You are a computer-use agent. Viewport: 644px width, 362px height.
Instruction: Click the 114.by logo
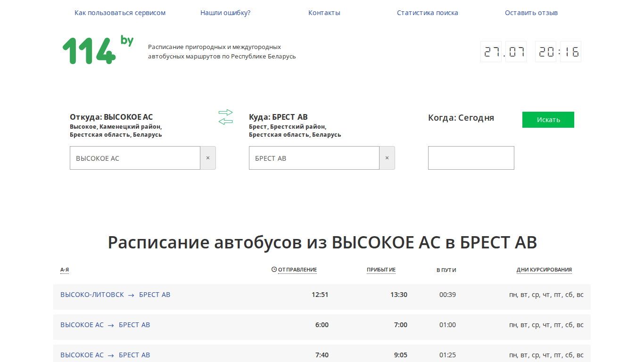(98, 50)
